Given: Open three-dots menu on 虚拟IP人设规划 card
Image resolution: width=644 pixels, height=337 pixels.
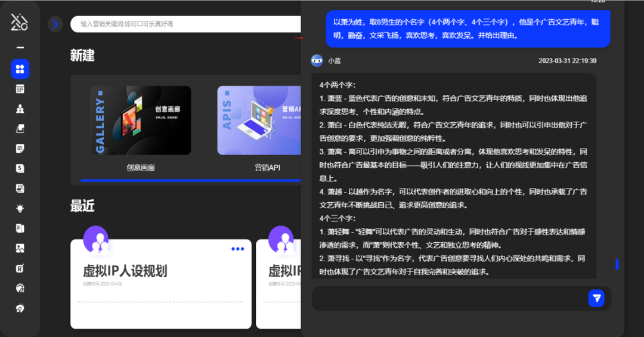Looking at the screenshot, I should (x=238, y=249).
